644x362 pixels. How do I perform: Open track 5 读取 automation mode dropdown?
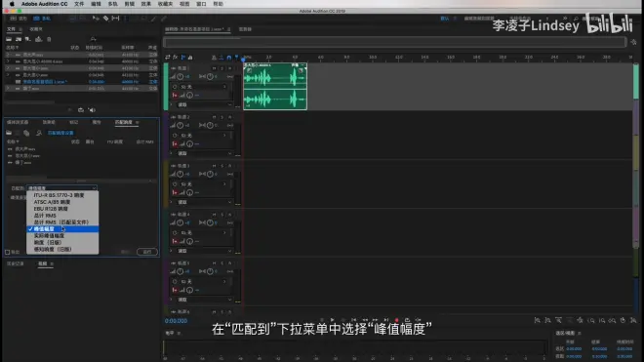(204, 300)
